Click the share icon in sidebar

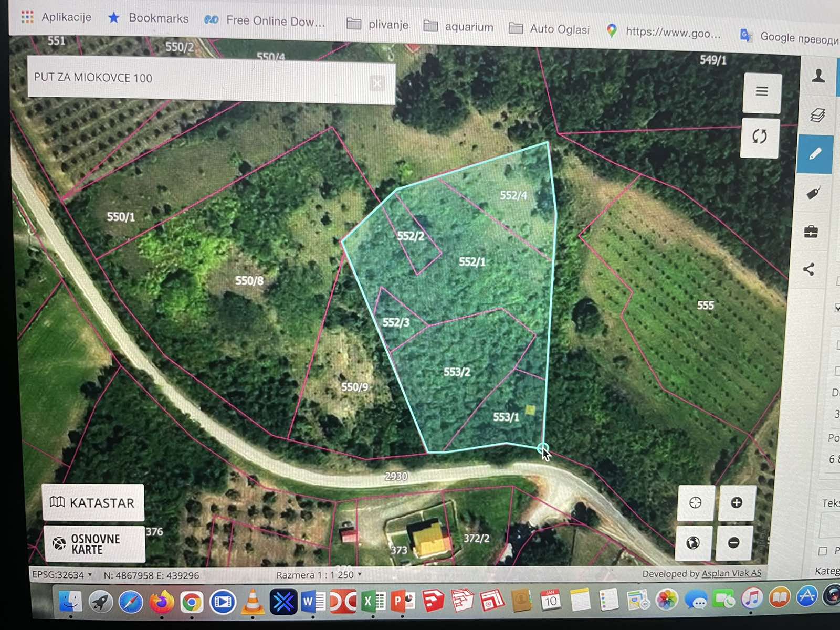809,270
